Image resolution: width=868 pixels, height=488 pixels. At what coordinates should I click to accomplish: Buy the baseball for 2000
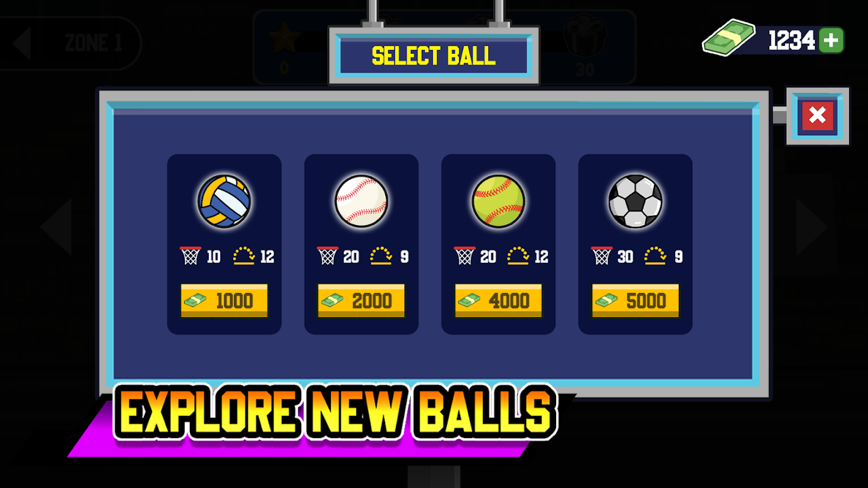tap(361, 301)
